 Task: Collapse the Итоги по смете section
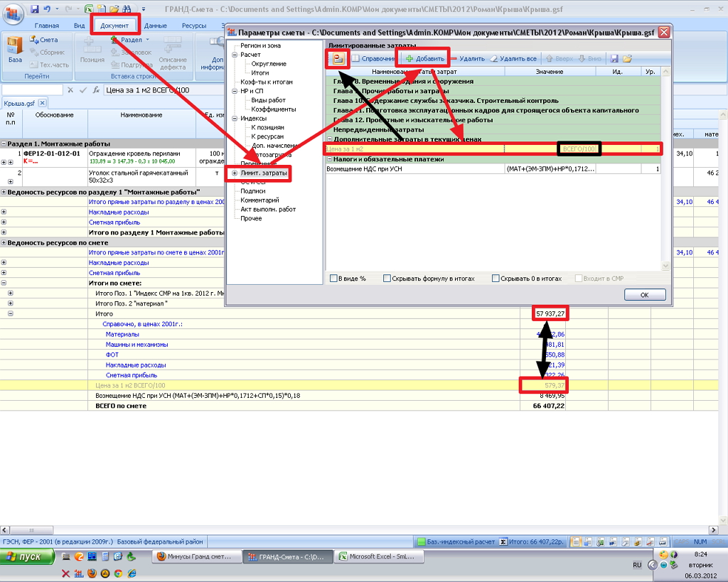coord(4,283)
